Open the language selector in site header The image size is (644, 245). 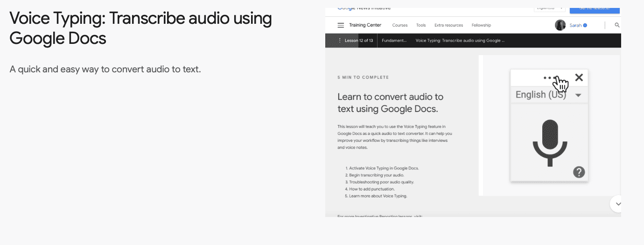pyautogui.click(x=549, y=9)
